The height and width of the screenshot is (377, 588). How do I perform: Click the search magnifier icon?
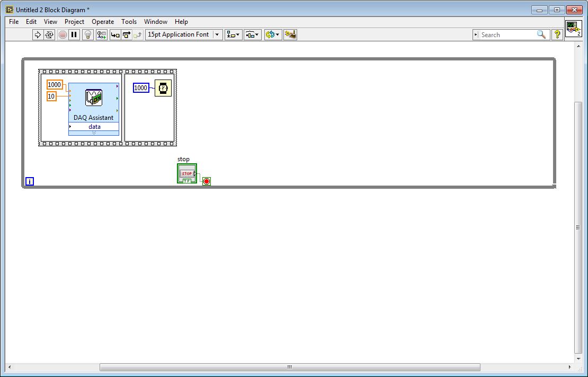[541, 34]
